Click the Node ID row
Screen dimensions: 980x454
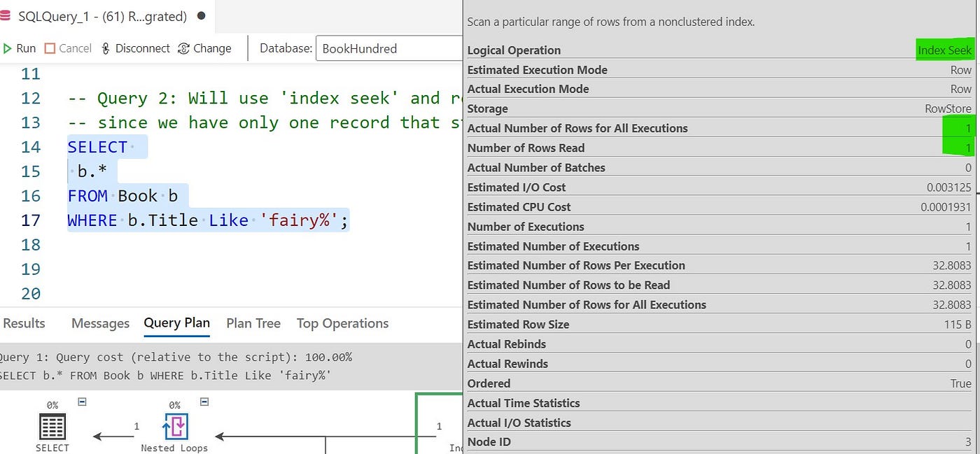[x=720, y=442]
